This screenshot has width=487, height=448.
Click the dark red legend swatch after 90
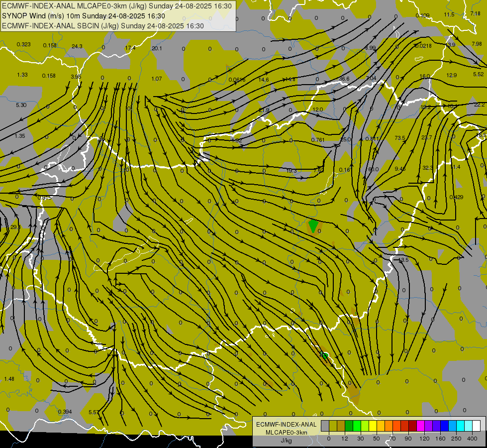point(412,426)
